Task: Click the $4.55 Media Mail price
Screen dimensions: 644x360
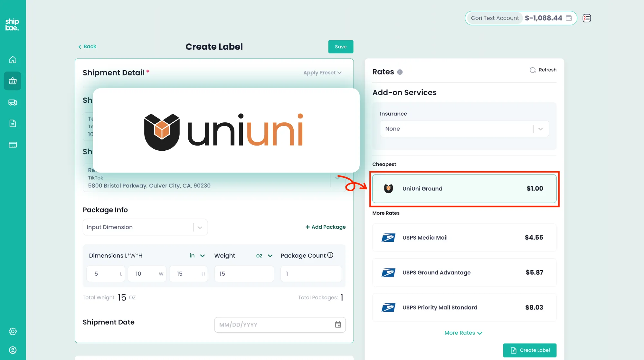Action: point(534,238)
